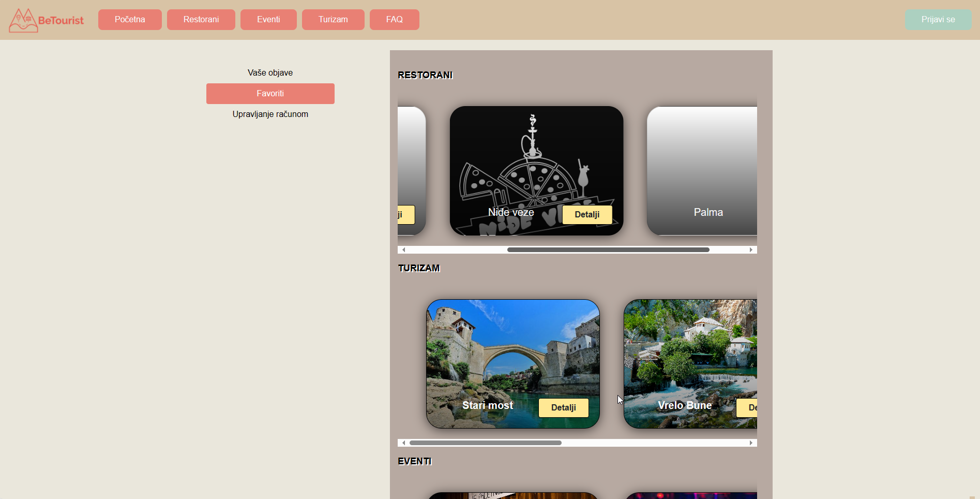Click the BeTourist logo
The image size is (980, 499).
click(46, 20)
